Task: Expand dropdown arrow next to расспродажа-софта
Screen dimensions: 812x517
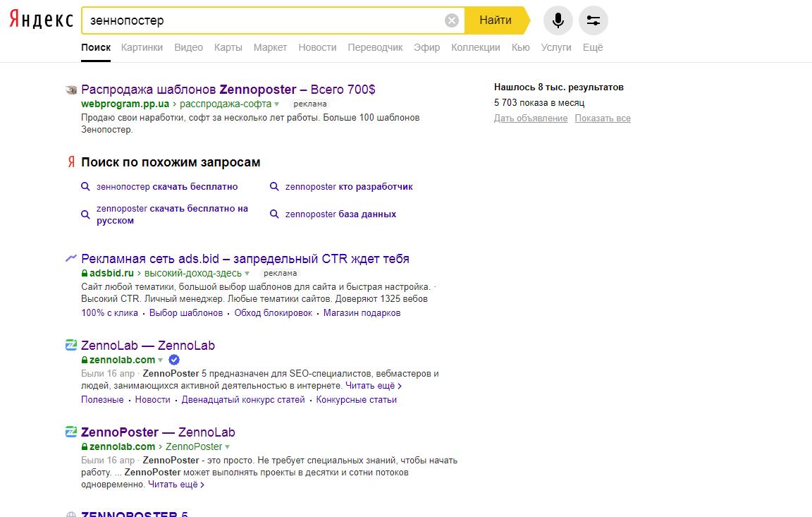Action: [x=276, y=104]
